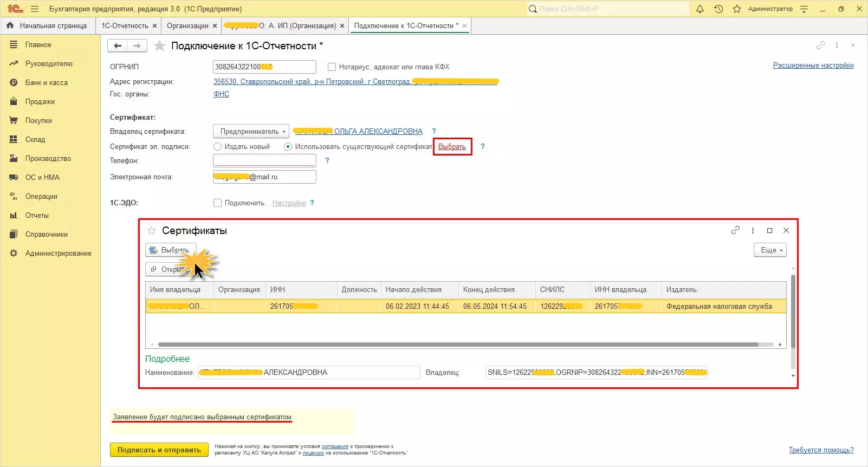Viewport: 868px width, 467px height.
Task: Select the Издать новый radio option
Action: 217,146
